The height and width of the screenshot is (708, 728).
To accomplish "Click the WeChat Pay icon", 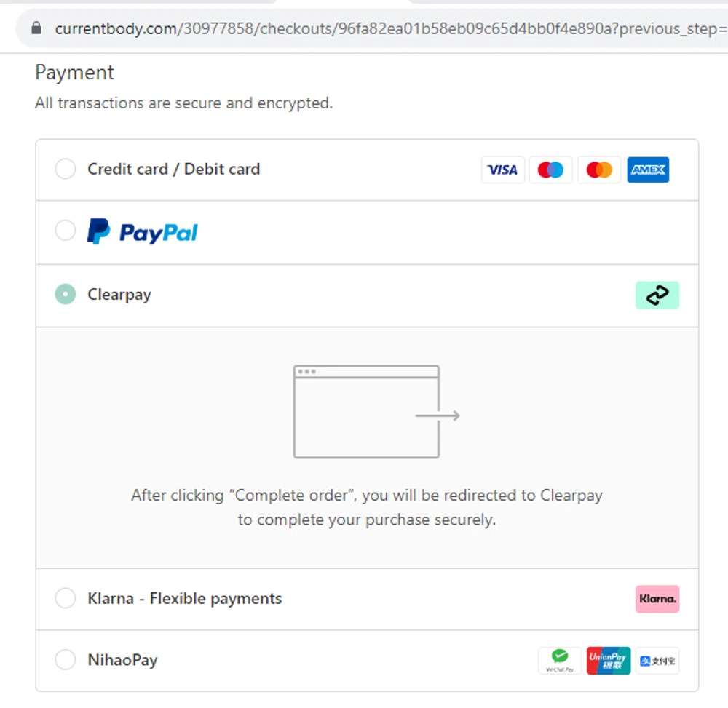I will [559, 660].
